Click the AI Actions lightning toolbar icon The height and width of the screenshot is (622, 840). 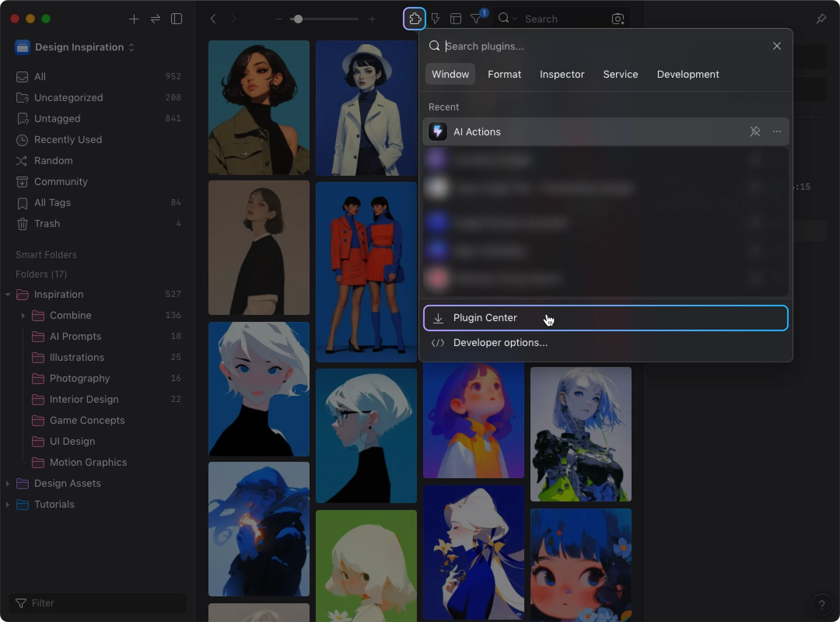coord(436,19)
